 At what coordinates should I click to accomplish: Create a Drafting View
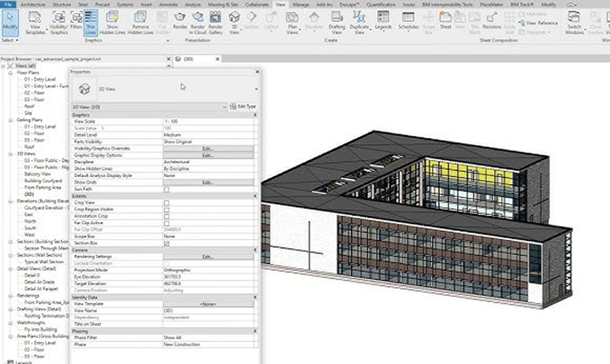click(x=337, y=23)
